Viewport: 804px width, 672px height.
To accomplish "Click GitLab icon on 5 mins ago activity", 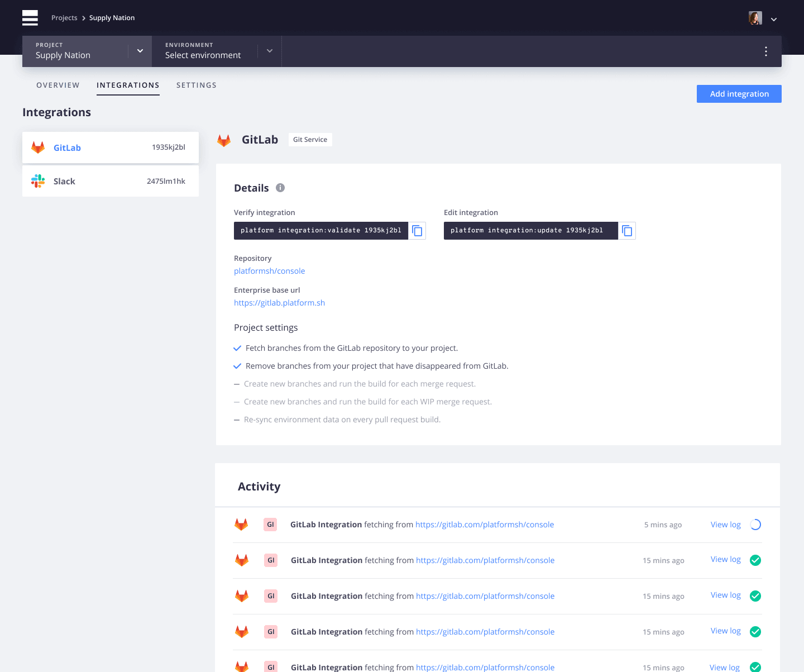I will coord(241,525).
